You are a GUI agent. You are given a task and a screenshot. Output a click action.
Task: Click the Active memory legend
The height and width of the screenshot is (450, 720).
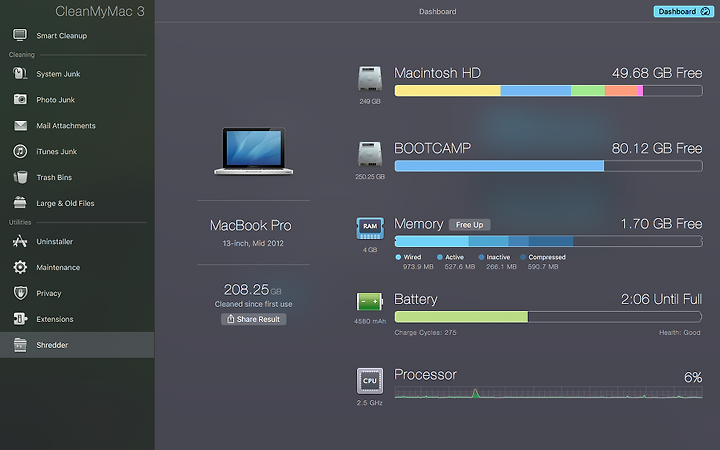(x=456, y=262)
